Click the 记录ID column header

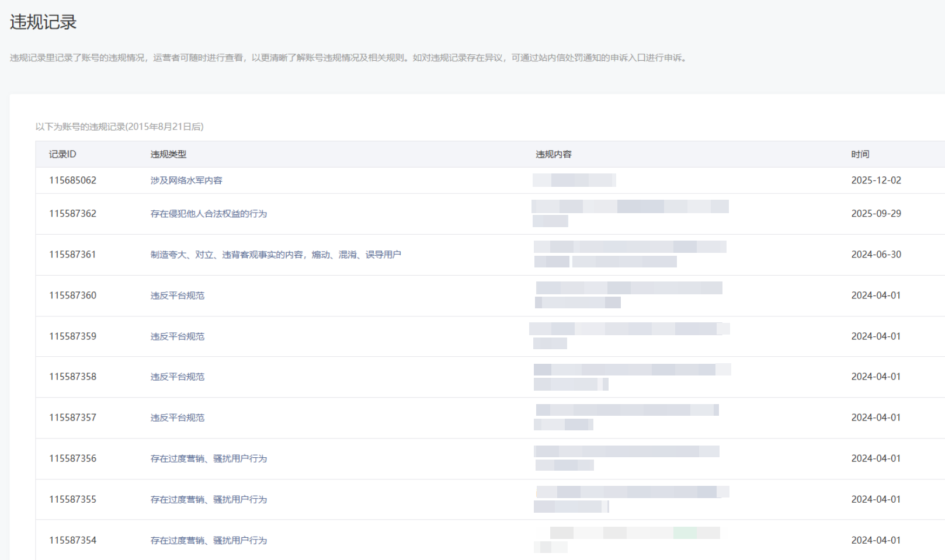click(x=62, y=154)
